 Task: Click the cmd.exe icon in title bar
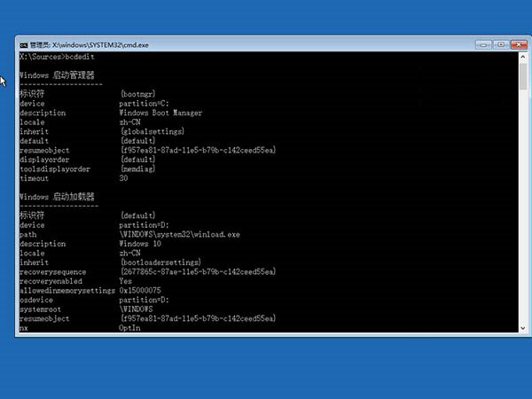[23, 43]
